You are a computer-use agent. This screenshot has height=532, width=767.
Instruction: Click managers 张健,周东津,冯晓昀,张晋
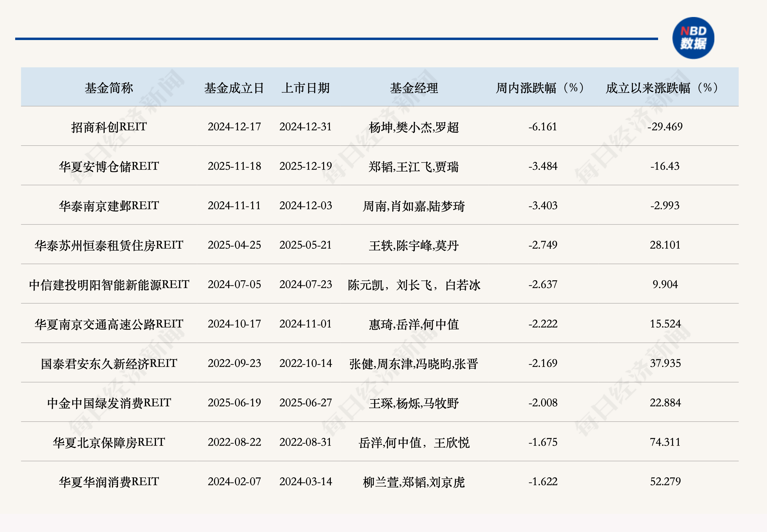(x=414, y=363)
